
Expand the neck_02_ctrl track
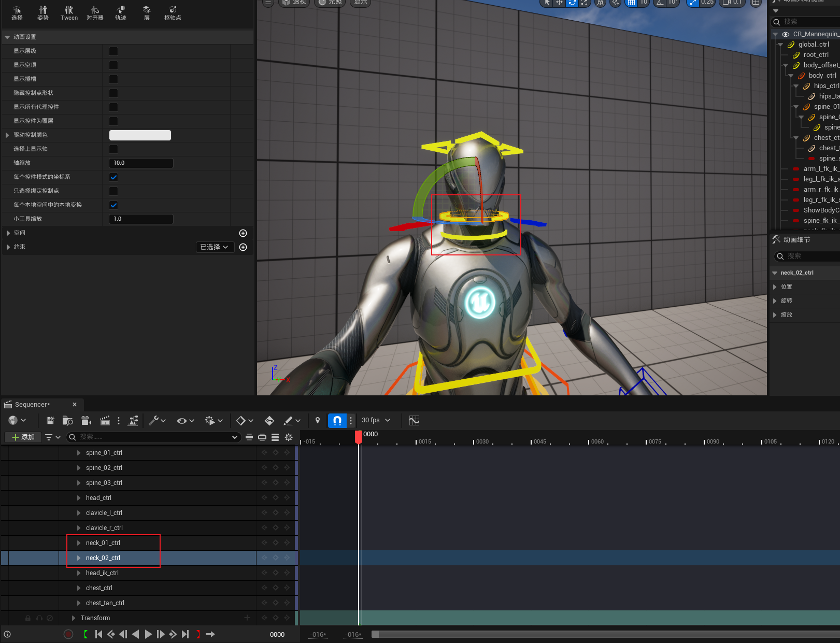click(x=79, y=558)
